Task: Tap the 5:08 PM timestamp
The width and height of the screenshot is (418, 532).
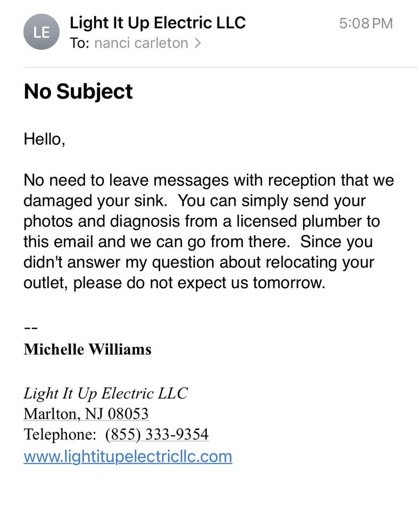Action: [x=366, y=23]
